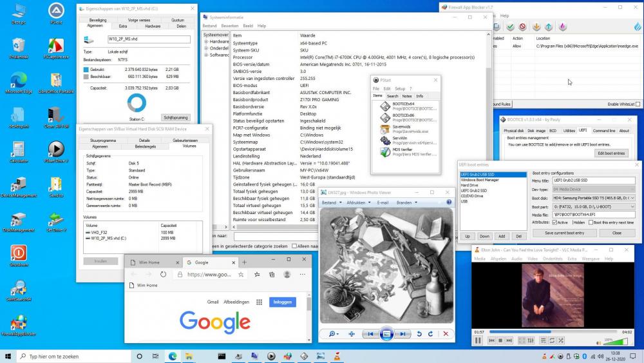Rotate image counterclockwise in Photo Viewer
644x363 pixels.
tap(419, 334)
